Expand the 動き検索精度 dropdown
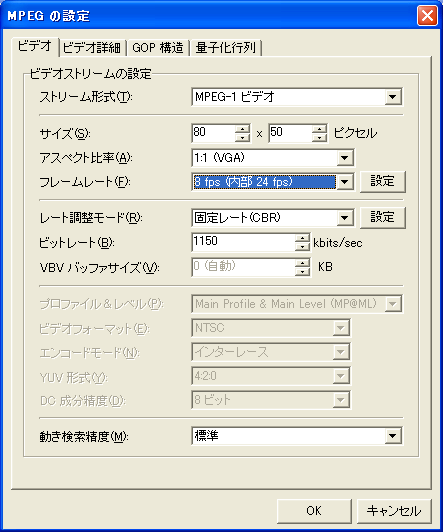 coord(393,436)
